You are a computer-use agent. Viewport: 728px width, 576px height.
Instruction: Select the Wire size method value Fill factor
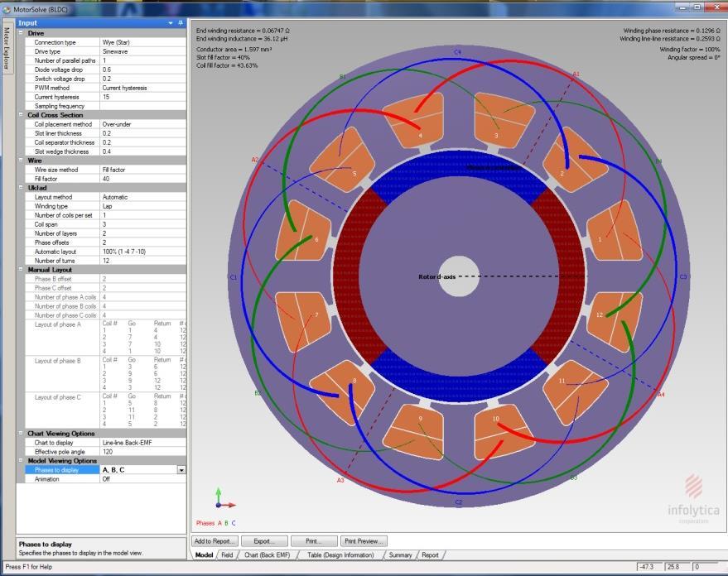click(142, 170)
